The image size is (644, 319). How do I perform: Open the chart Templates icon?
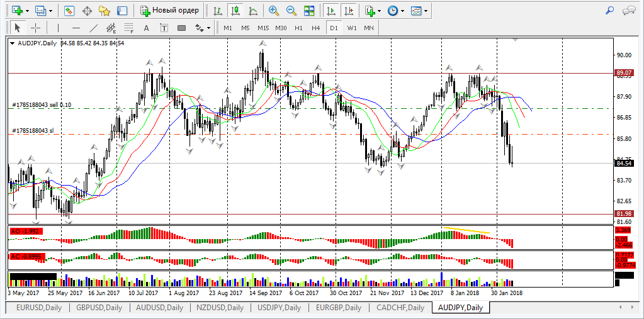pos(416,10)
